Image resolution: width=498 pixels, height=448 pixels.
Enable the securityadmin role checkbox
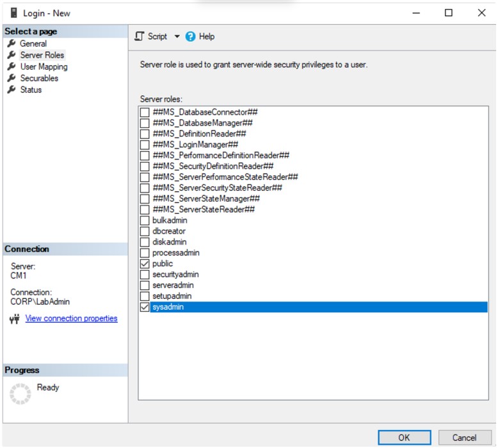(x=145, y=275)
